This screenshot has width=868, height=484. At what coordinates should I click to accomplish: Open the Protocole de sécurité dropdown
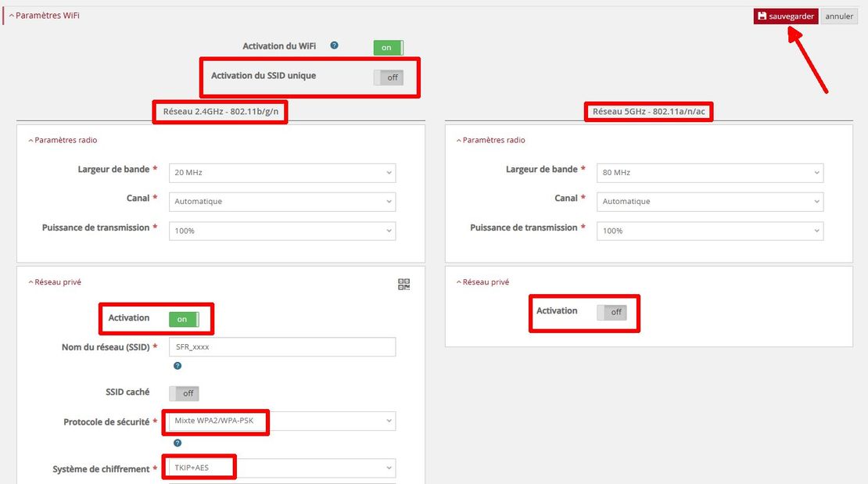point(282,421)
